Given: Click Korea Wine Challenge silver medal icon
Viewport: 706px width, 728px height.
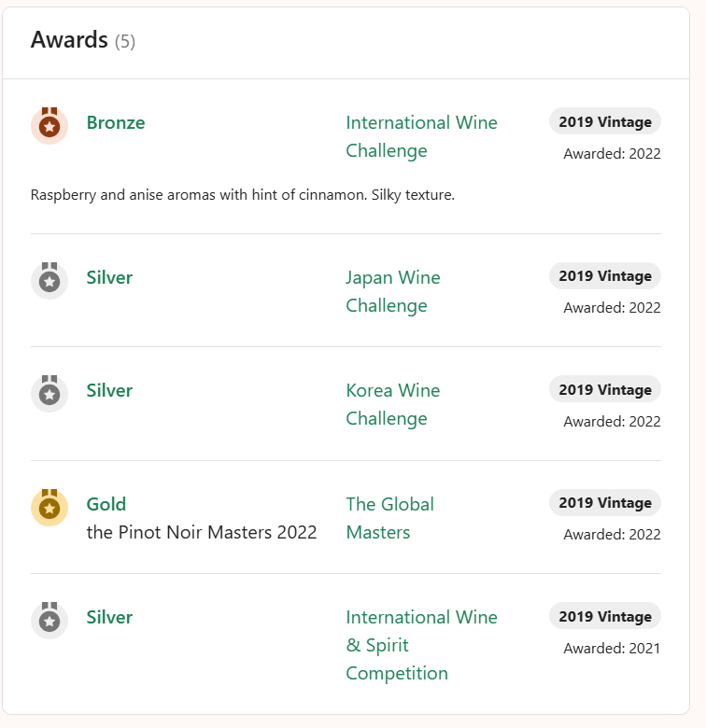Looking at the screenshot, I should (x=49, y=393).
